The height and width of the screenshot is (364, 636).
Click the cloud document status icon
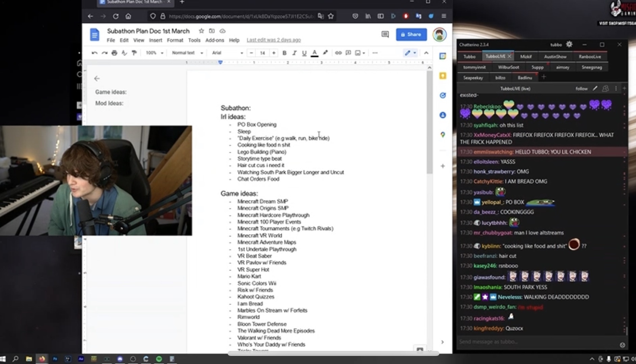pos(222,31)
